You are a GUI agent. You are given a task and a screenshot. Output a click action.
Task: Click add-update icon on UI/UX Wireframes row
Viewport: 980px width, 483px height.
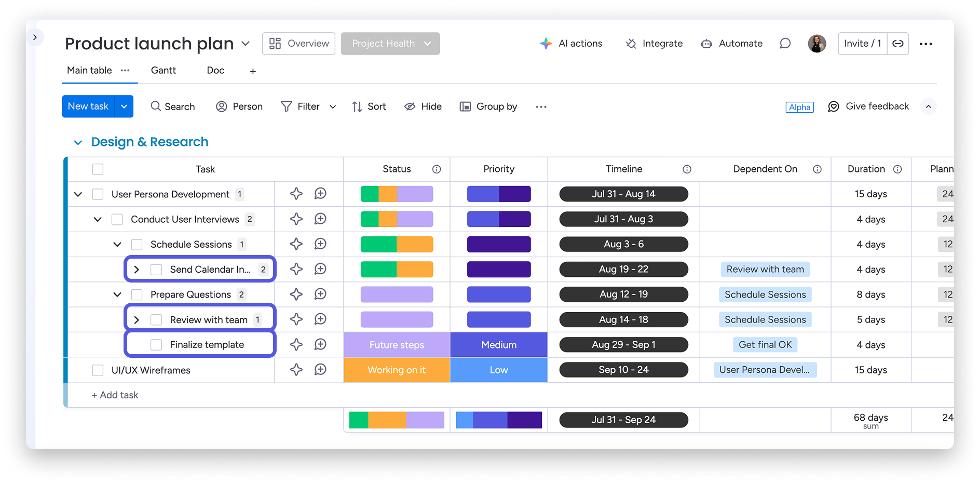[x=320, y=370]
